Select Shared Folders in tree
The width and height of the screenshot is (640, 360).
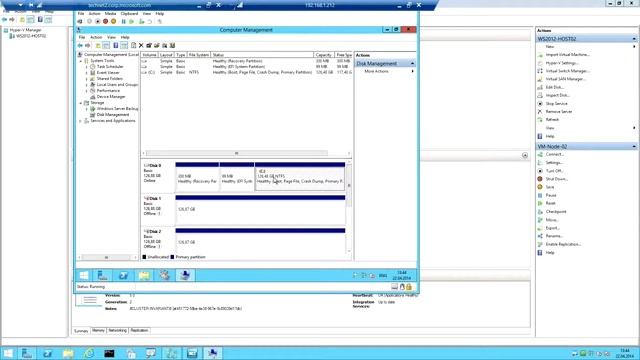(x=109, y=78)
